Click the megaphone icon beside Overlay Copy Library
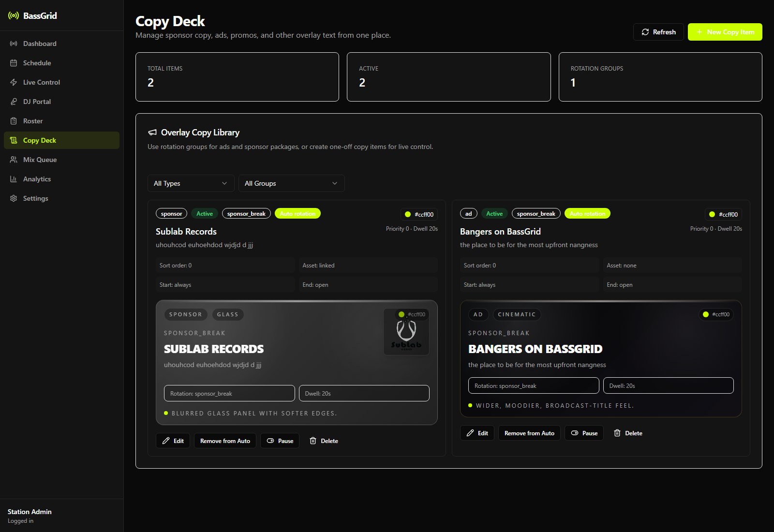Screen dimensions: 774x532 pyautogui.click(x=152, y=133)
